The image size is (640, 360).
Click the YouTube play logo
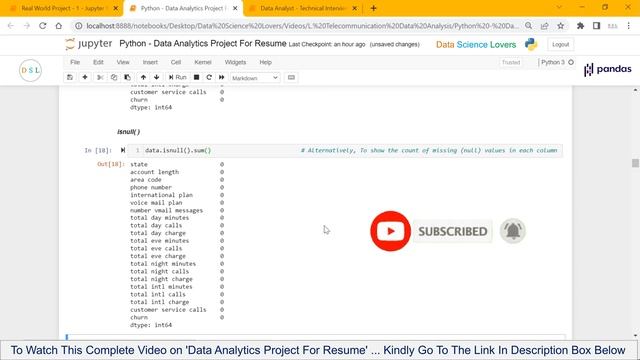coord(391,231)
